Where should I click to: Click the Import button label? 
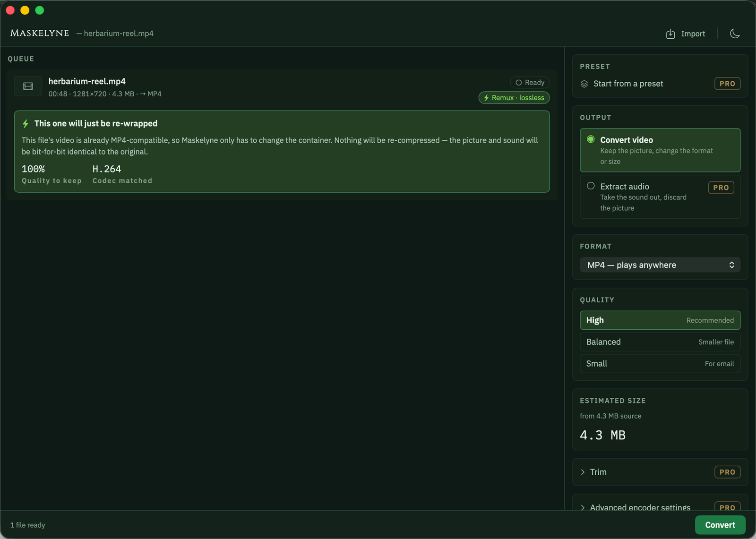tap(693, 34)
